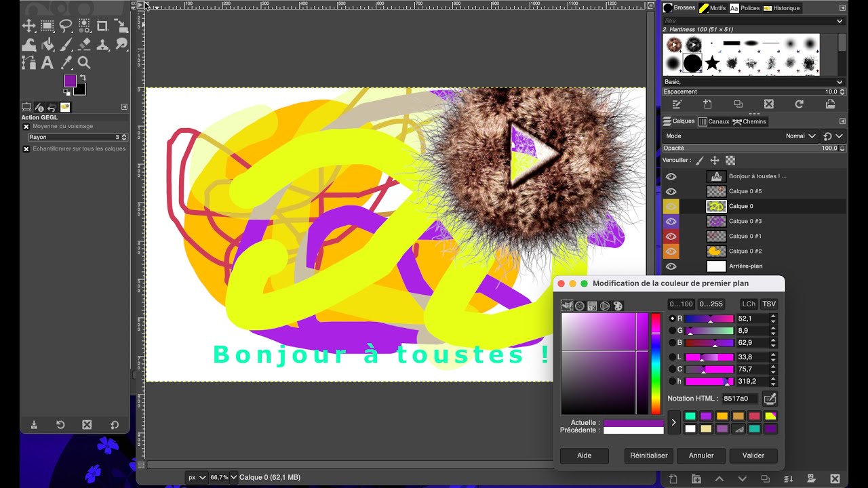Expand color history with the chevron arrow

pos(673,422)
